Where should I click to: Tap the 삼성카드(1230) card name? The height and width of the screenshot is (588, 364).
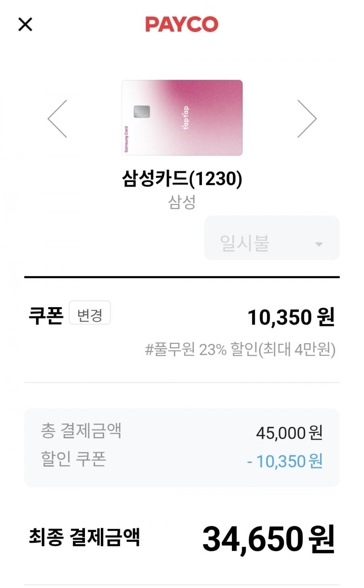click(182, 178)
